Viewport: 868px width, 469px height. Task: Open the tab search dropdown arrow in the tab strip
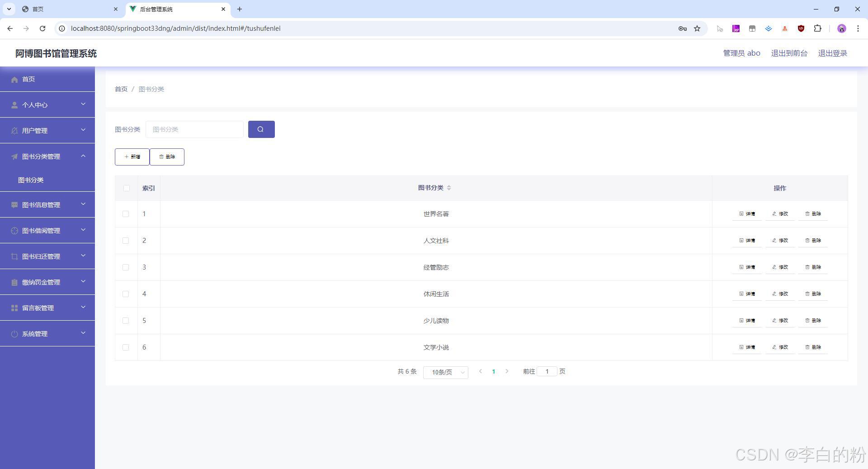click(9, 9)
